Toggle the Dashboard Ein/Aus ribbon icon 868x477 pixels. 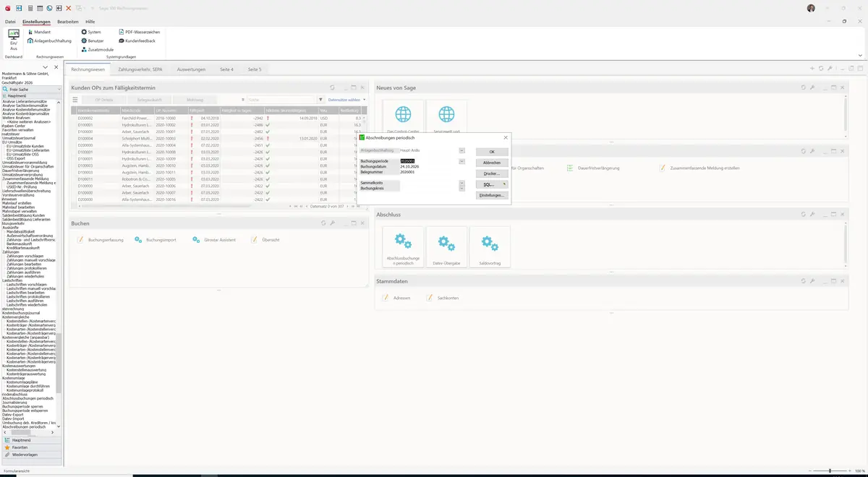[14, 39]
